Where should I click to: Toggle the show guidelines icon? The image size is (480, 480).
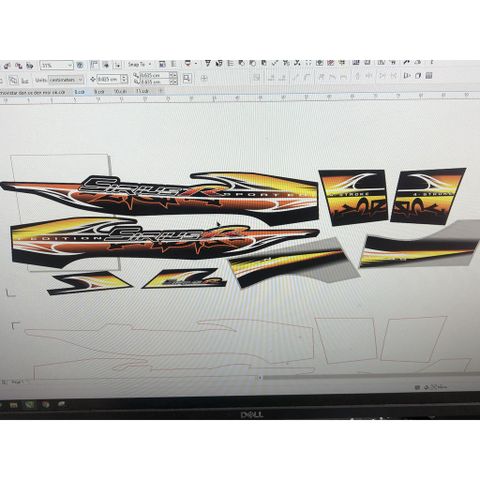(x=117, y=65)
